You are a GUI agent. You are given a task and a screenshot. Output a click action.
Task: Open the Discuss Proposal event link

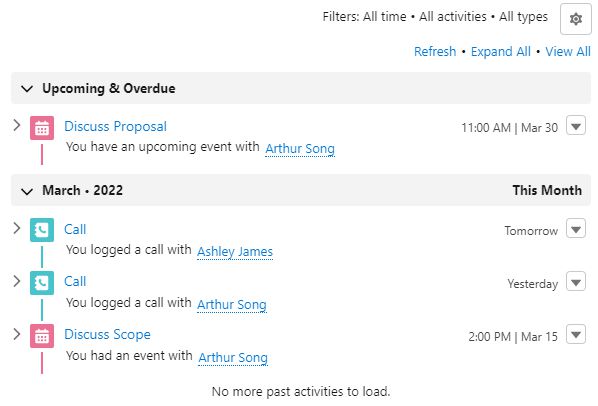tap(116, 126)
